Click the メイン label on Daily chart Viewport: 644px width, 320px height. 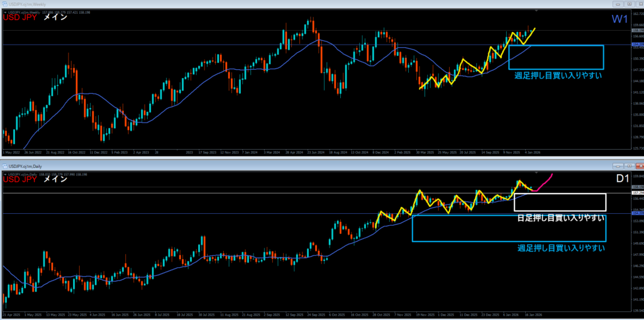coord(55,179)
